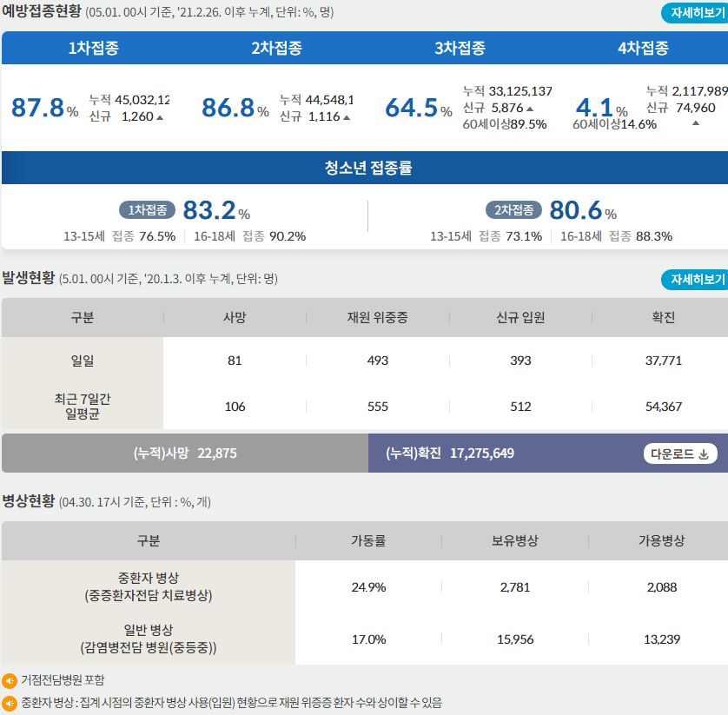
Task: Click the youth 1차접종 pill label
Action: [147, 210]
